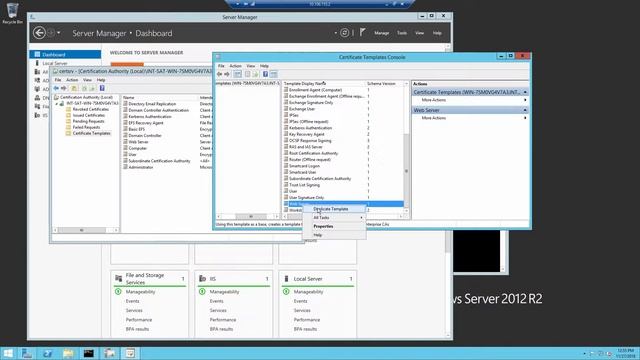
Task: Click the certsrv toolbar forward arrow
Action: (x=64, y=88)
